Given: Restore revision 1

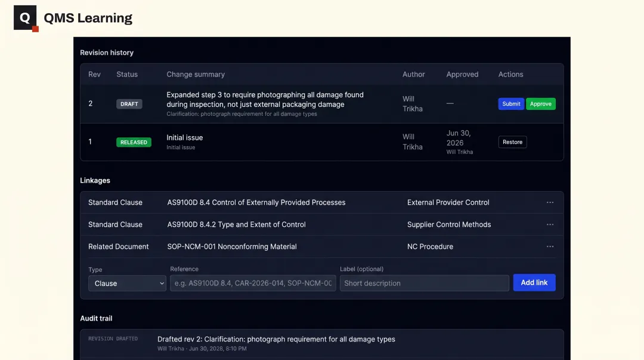Looking at the screenshot, I should point(512,142).
